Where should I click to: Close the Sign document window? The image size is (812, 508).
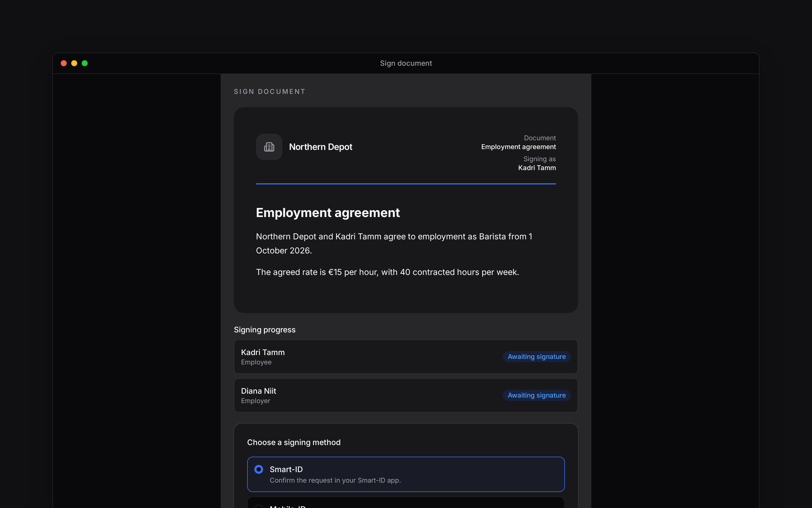(x=64, y=63)
